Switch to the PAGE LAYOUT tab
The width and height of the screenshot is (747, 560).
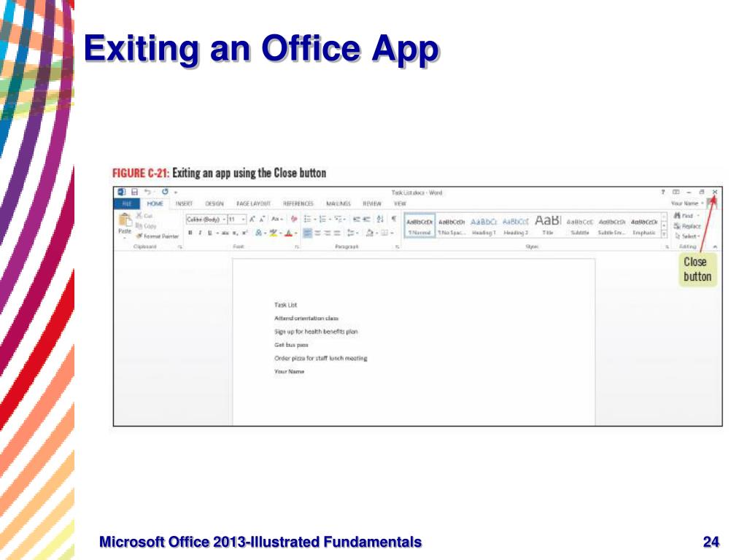[x=253, y=203]
